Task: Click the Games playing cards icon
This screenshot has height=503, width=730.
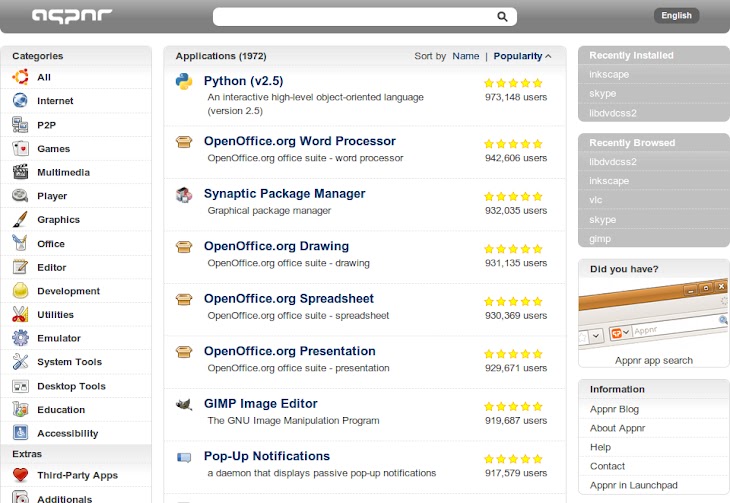Action: click(20, 148)
